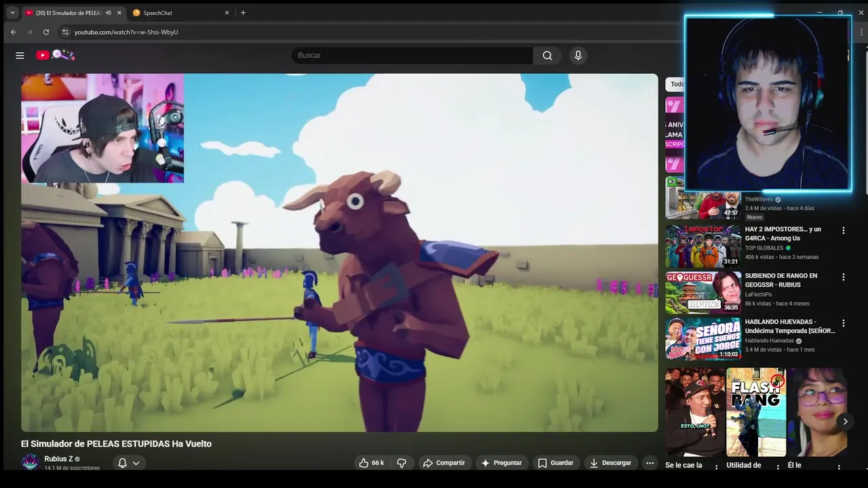Open the YouTube guide hamburger menu
This screenshot has height=488, width=868.
[20, 56]
